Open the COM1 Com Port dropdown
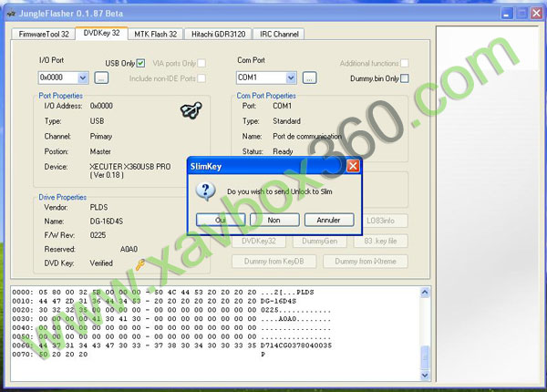The image size is (547, 392). 291,77
